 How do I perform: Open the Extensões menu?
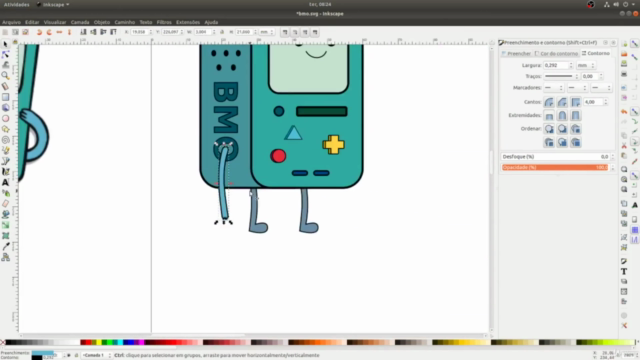188,22
